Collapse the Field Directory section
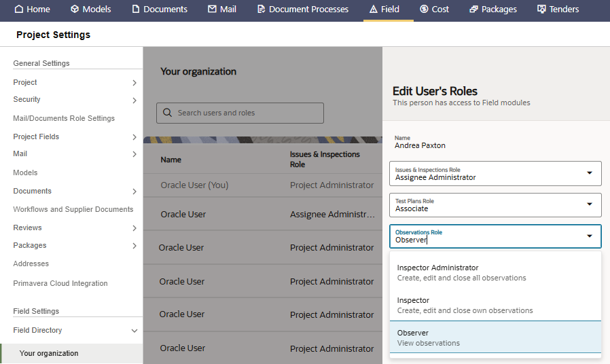This screenshot has height=364, width=610. click(x=134, y=331)
